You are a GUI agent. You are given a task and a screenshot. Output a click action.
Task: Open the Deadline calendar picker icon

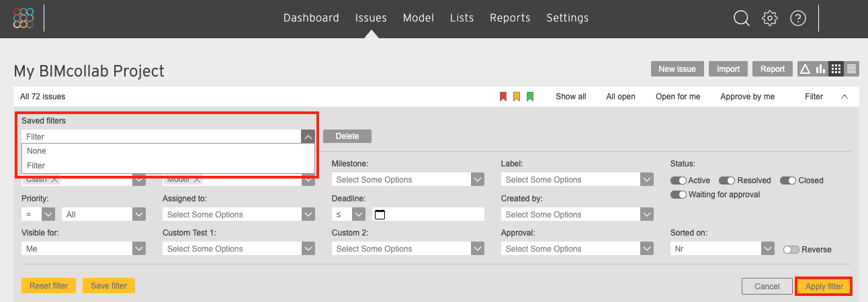coord(380,215)
